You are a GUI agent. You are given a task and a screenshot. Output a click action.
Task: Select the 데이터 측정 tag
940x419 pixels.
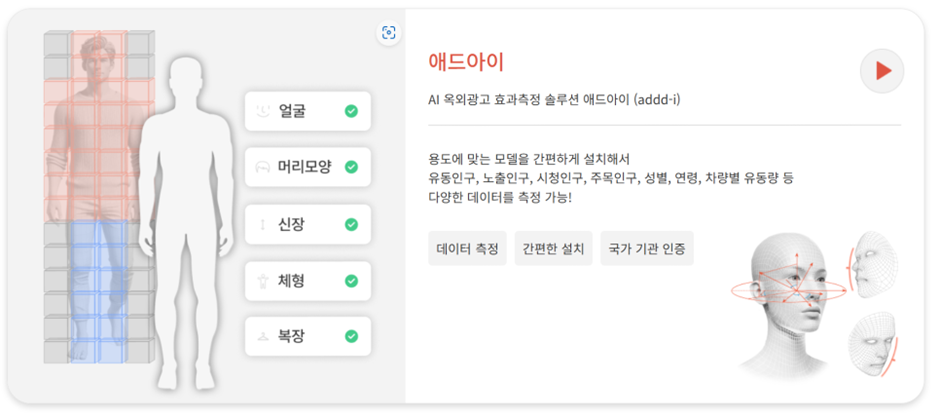tap(467, 248)
